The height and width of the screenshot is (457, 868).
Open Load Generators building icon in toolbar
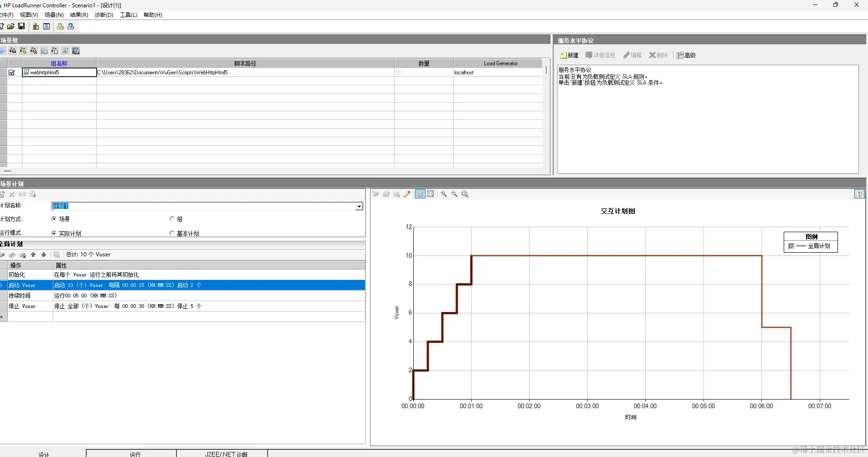36,26
